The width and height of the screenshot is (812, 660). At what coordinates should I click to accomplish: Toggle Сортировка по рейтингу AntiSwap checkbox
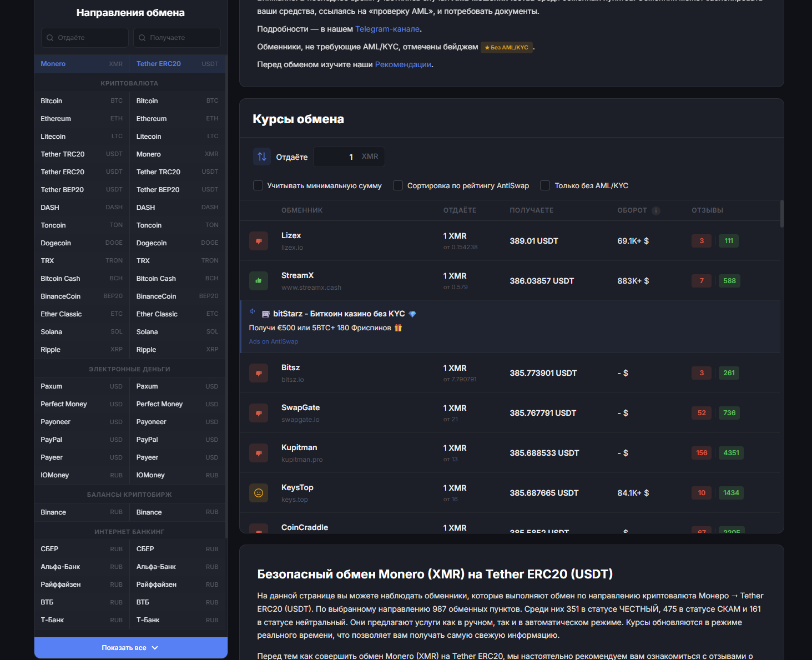(398, 185)
